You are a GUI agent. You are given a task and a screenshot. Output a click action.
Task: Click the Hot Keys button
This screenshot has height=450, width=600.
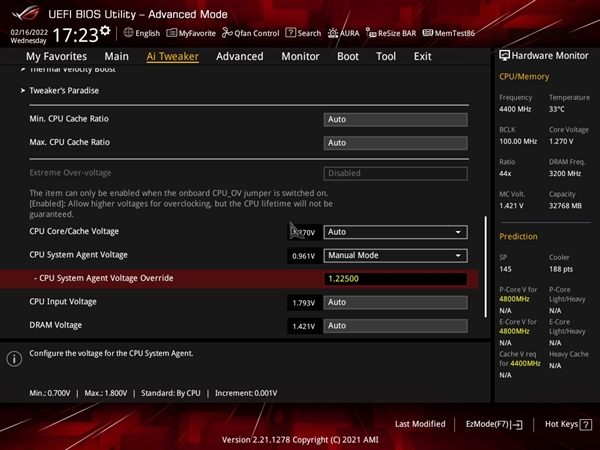tap(568, 424)
